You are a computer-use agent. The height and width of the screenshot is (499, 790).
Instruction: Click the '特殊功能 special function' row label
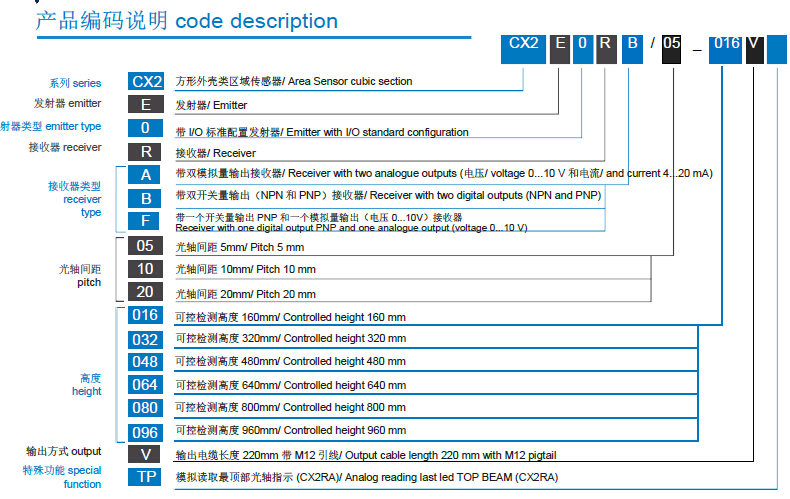[62, 477]
